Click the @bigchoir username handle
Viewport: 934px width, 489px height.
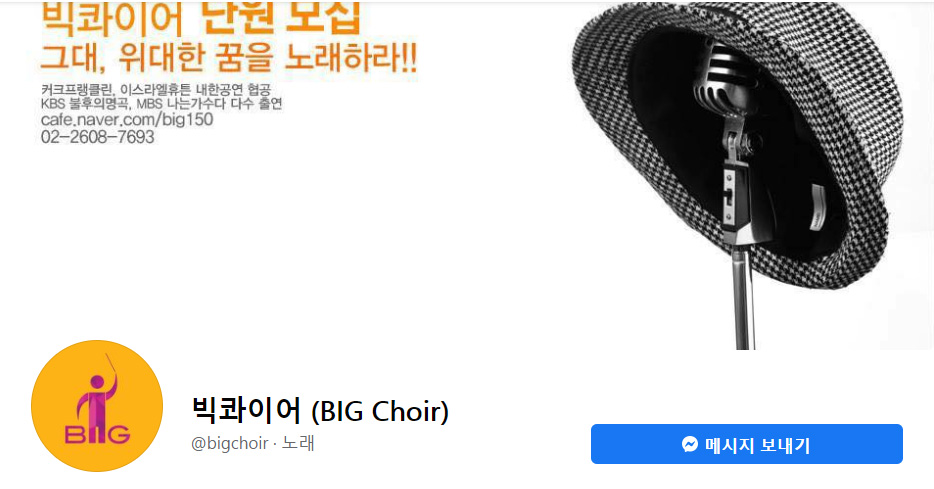tap(229, 444)
